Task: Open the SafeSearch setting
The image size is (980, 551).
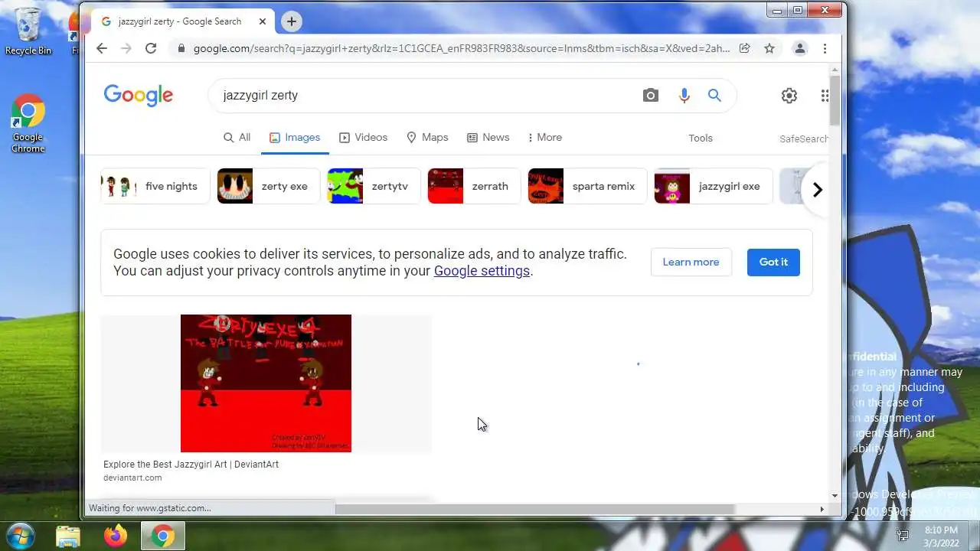Action: point(803,139)
